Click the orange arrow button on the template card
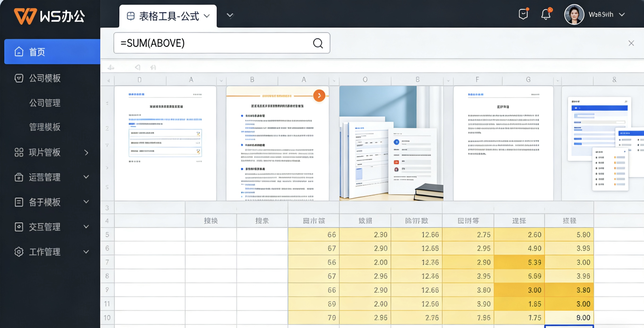 pyautogui.click(x=319, y=95)
